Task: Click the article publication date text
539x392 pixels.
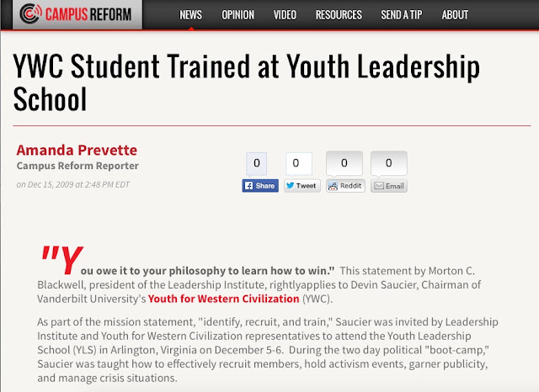Action: click(x=73, y=185)
